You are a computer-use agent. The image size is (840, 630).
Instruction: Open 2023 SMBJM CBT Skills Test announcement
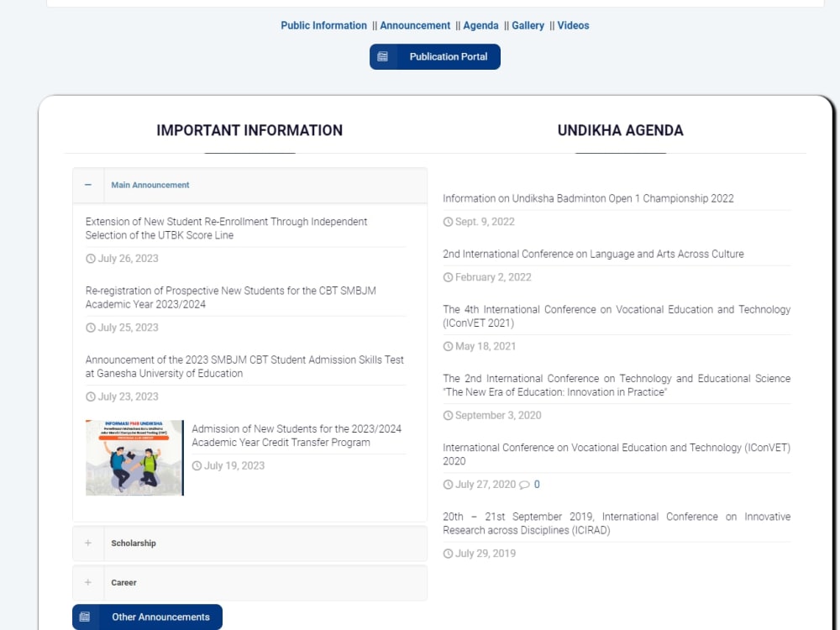[x=244, y=366]
